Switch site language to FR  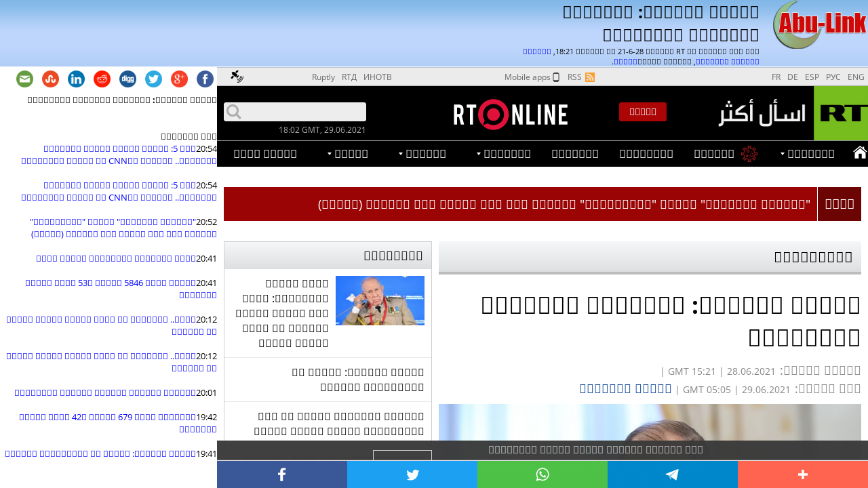(776, 77)
